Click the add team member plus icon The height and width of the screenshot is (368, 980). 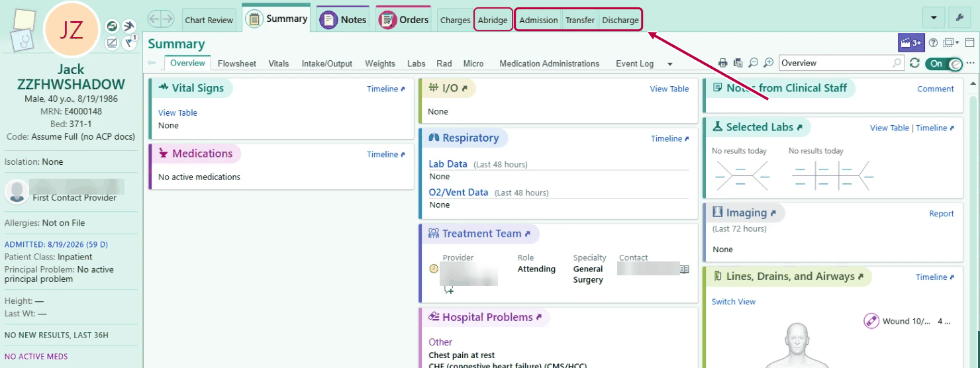[x=449, y=289]
